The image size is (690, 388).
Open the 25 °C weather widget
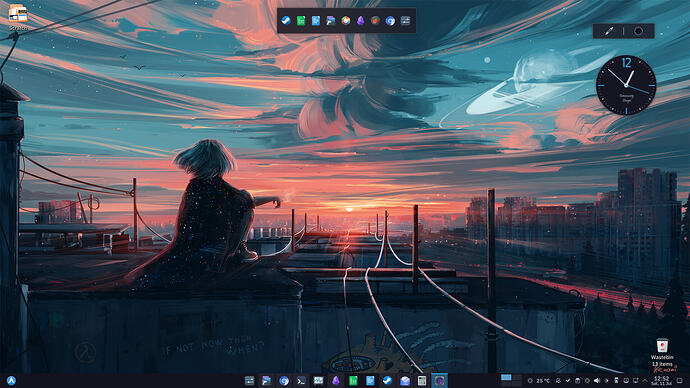click(x=539, y=381)
